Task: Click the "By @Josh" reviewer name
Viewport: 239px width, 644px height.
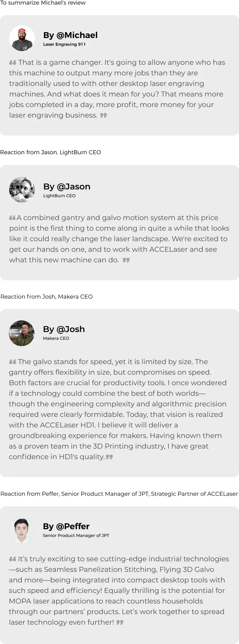Action: click(x=64, y=329)
